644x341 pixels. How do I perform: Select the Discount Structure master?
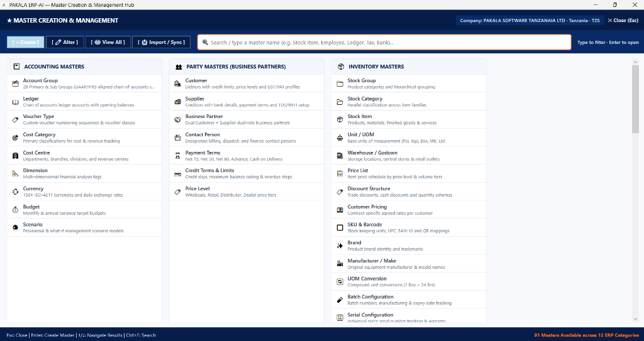[x=409, y=192]
